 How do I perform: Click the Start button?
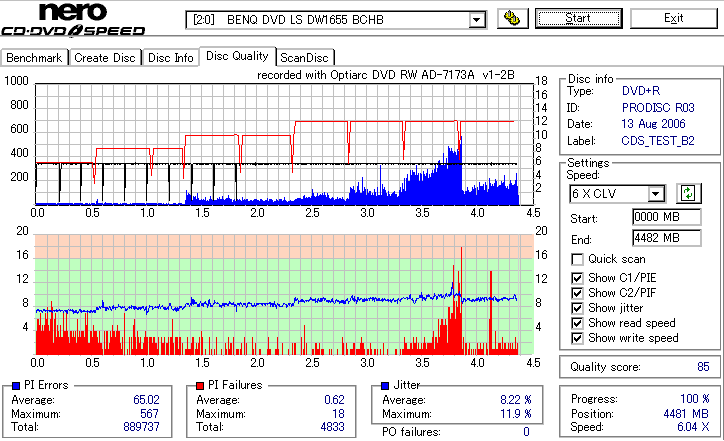579,18
